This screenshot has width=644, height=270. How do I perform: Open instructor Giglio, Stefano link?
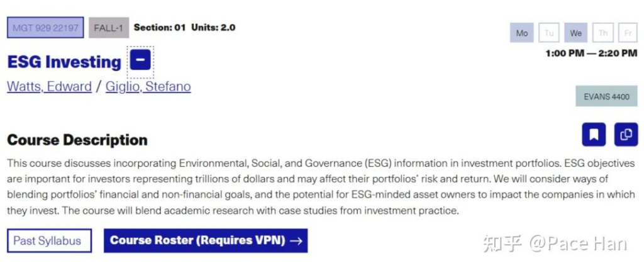click(x=148, y=87)
